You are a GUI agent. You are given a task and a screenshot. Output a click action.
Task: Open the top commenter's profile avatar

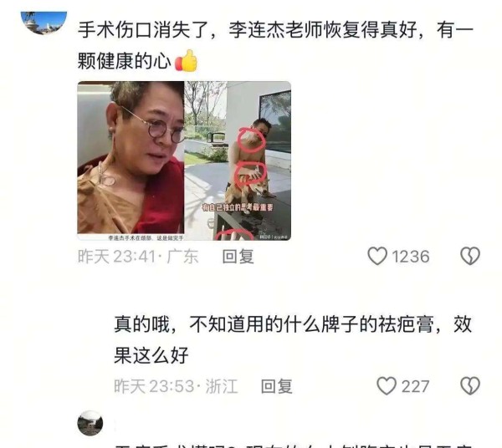(x=44, y=23)
